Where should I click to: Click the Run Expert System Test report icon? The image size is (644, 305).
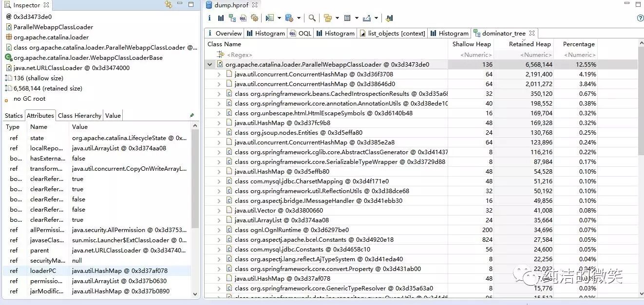pyautogui.click(x=270, y=18)
